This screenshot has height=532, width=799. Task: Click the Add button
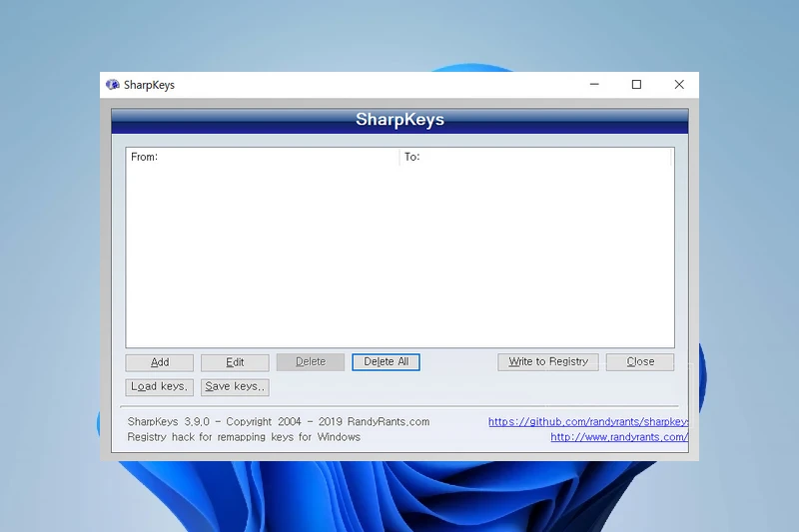coord(160,362)
